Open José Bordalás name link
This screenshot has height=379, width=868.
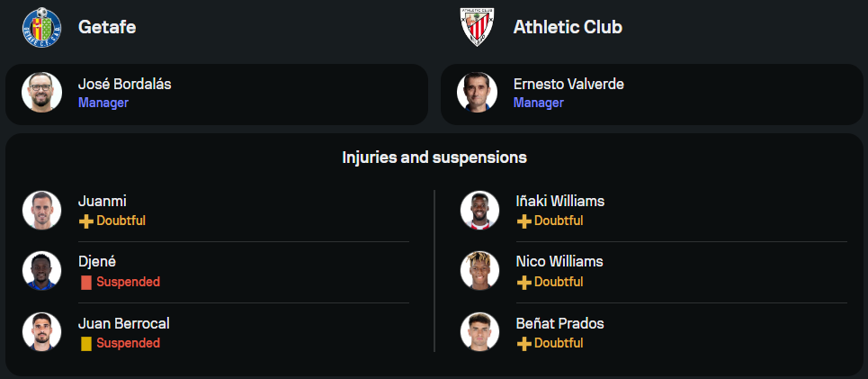(x=124, y=84)
